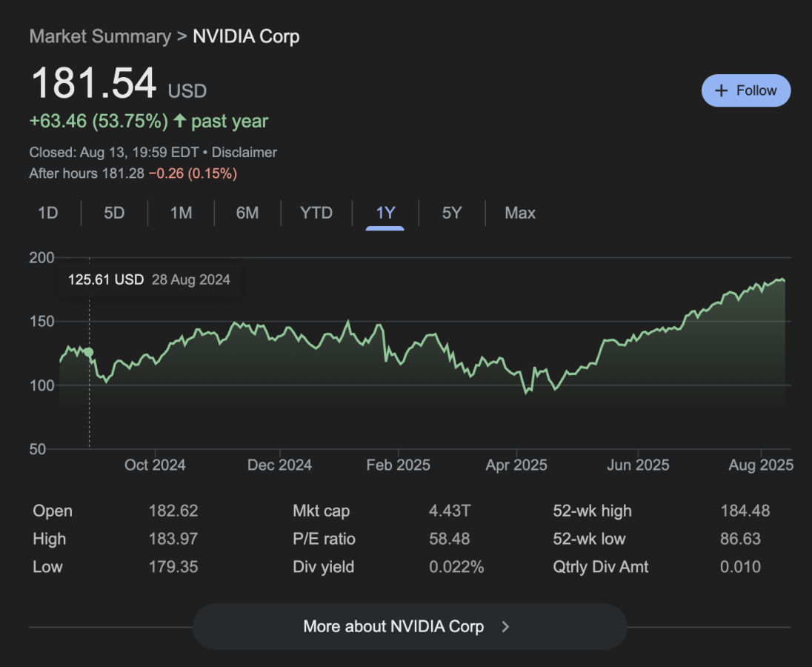
Task: View the 5Y price chart
Action: 452,213
